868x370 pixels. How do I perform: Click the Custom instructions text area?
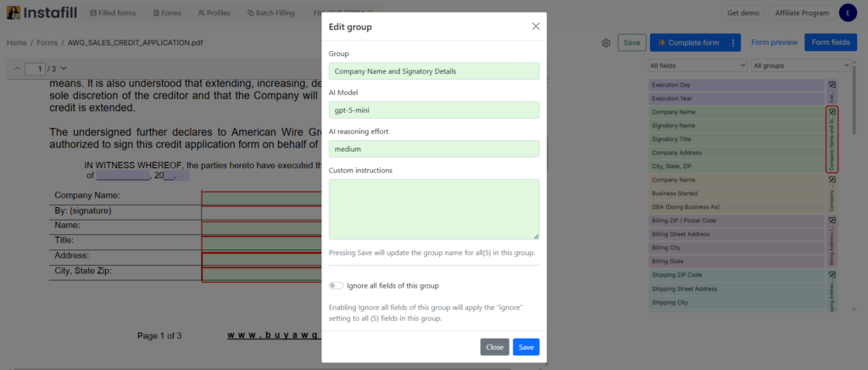pyautogui.click(x=434, y=209)
